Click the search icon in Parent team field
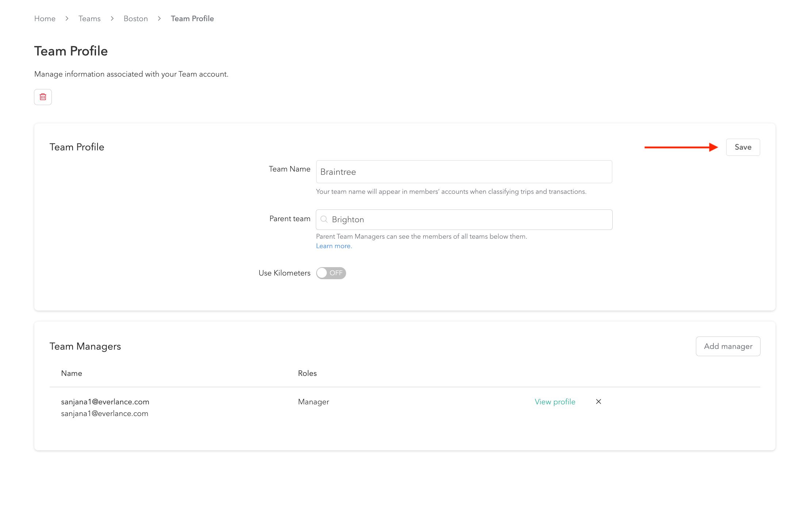The width and height of the screenshot is (812, 508). point(324,219)
